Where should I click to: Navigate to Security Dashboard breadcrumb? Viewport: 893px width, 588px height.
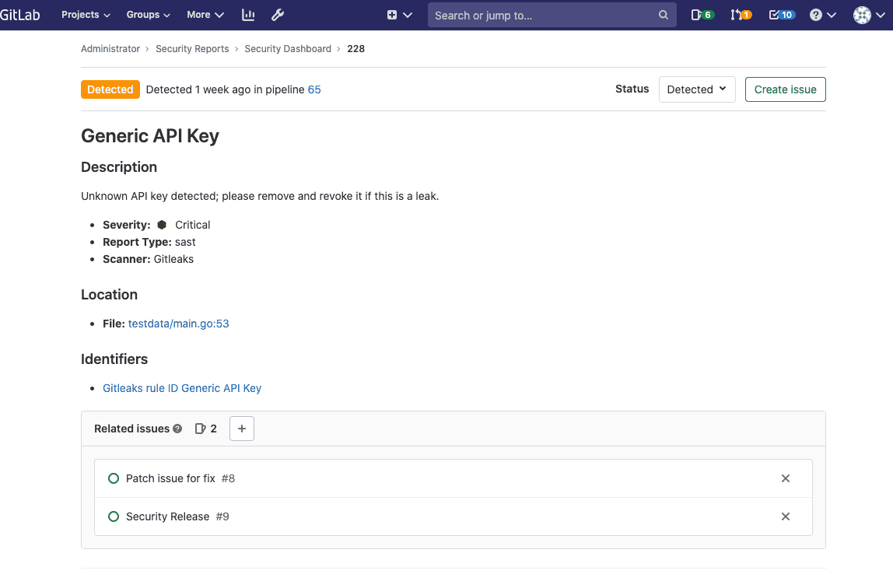[x=288, y=48]
